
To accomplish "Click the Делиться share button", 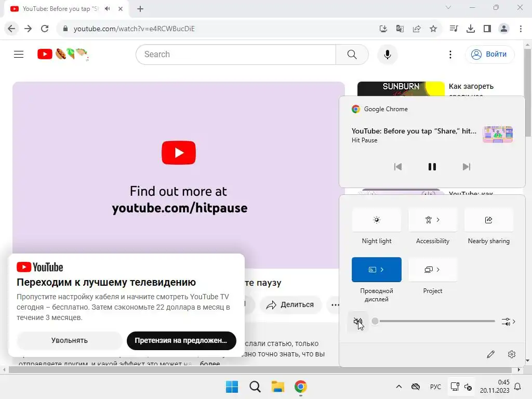I will [290, 304].
